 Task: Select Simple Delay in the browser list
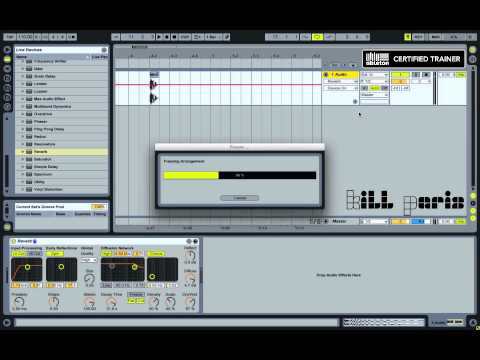[x=62, y=167]
